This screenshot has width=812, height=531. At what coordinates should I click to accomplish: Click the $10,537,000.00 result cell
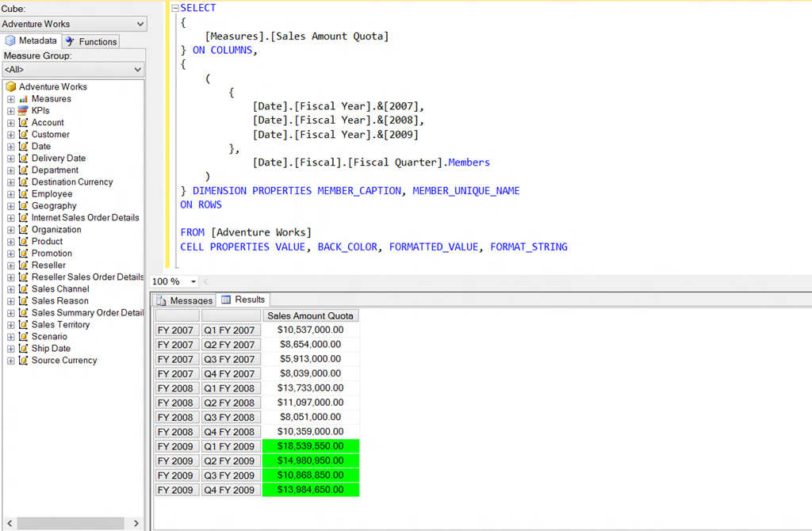(310, 330)
